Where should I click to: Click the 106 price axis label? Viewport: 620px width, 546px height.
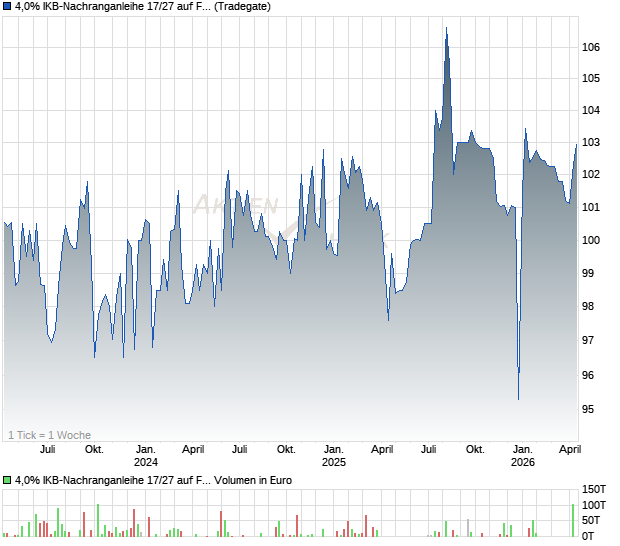591,47
